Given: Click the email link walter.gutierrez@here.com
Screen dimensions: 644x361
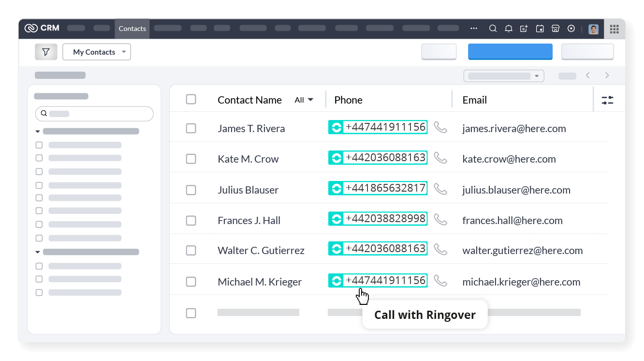Looking at the screenshot, I should click(523, 250).
